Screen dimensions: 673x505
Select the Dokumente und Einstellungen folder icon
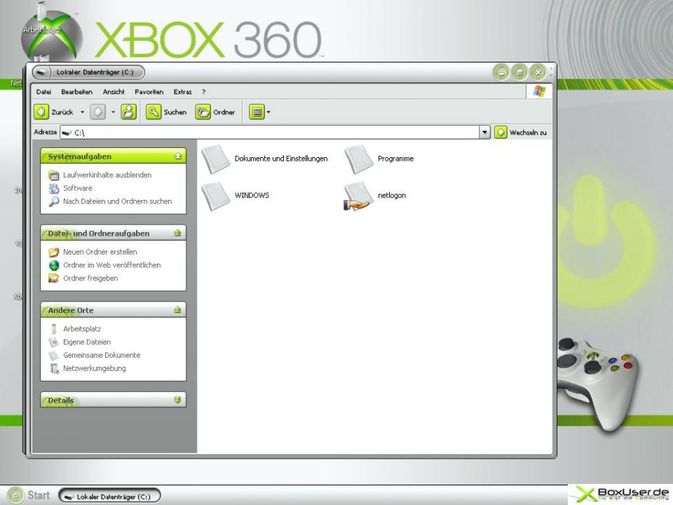216,159
